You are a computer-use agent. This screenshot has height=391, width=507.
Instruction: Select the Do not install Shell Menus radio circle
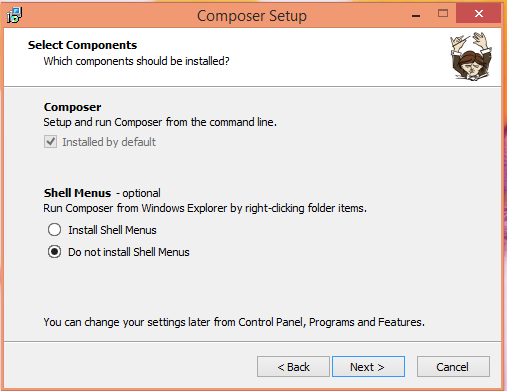click(x=54, y=252)
